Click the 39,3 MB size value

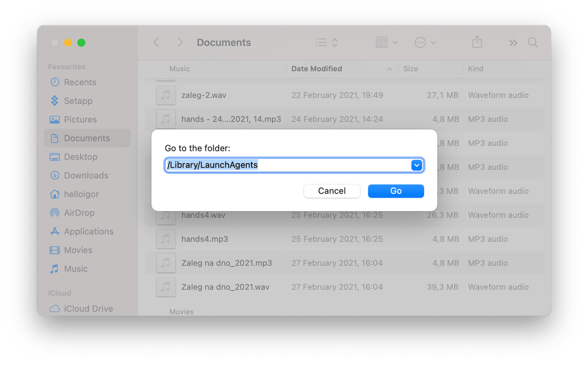click(x=442, y=287)
